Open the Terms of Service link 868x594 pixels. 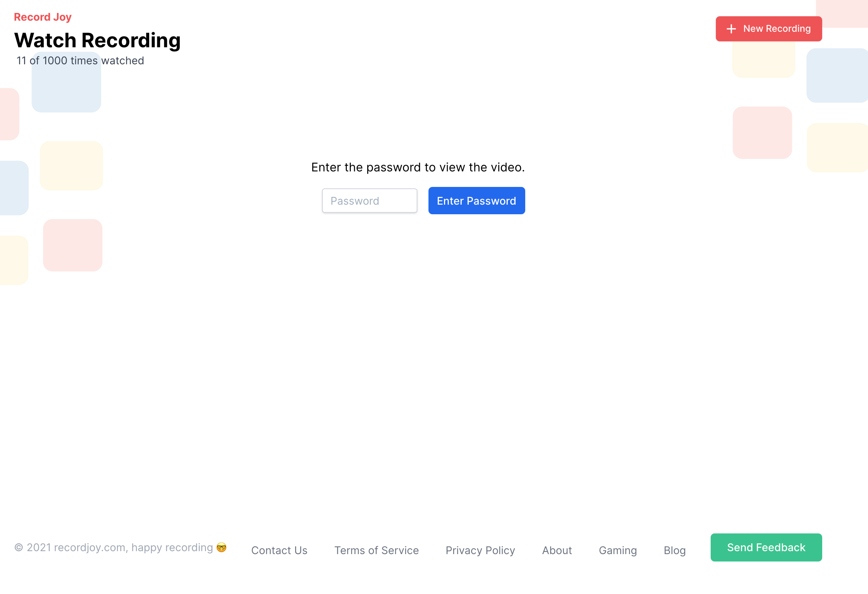coord(376,550)
